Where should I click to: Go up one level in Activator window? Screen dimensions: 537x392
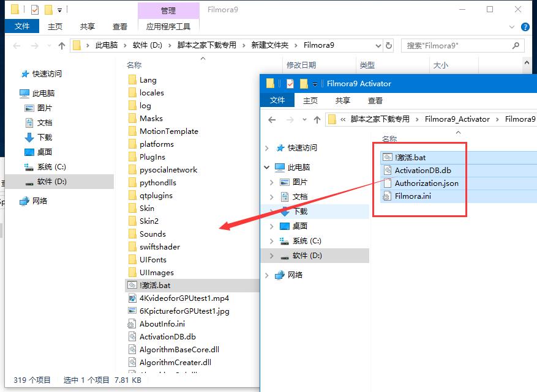(x=317, y=119)
